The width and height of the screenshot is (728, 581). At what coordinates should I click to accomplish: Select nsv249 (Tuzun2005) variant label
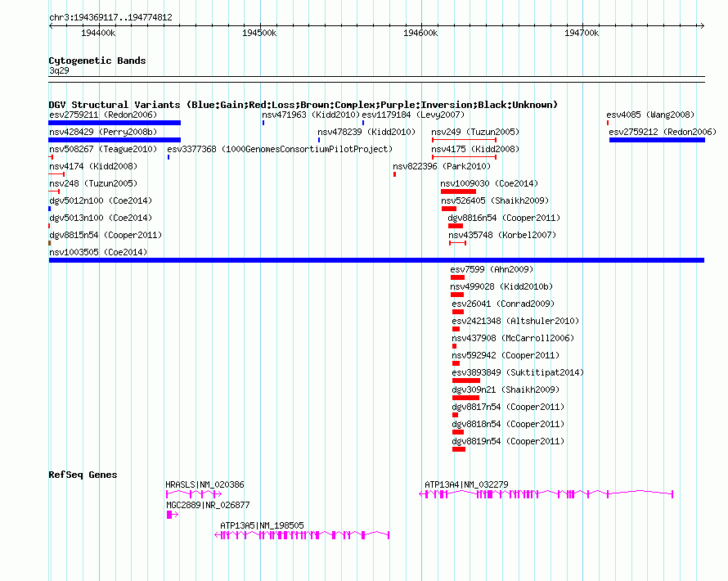pyautogui.click(x=475, y=132)
